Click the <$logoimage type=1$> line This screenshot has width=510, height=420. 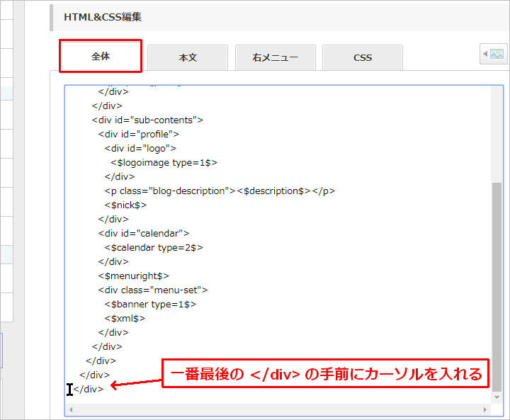pyautogui.click(x=164, y=162)
